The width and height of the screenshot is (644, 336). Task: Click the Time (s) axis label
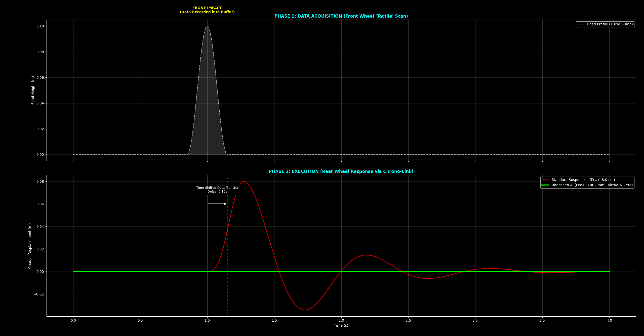click(x=341, y=325)
